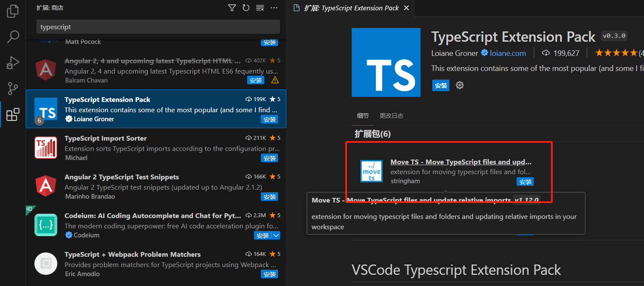The height and width of the screenshot is (286, 644).
Task: Install the Matt Pocock extension
Action: (x=269, y=42)
